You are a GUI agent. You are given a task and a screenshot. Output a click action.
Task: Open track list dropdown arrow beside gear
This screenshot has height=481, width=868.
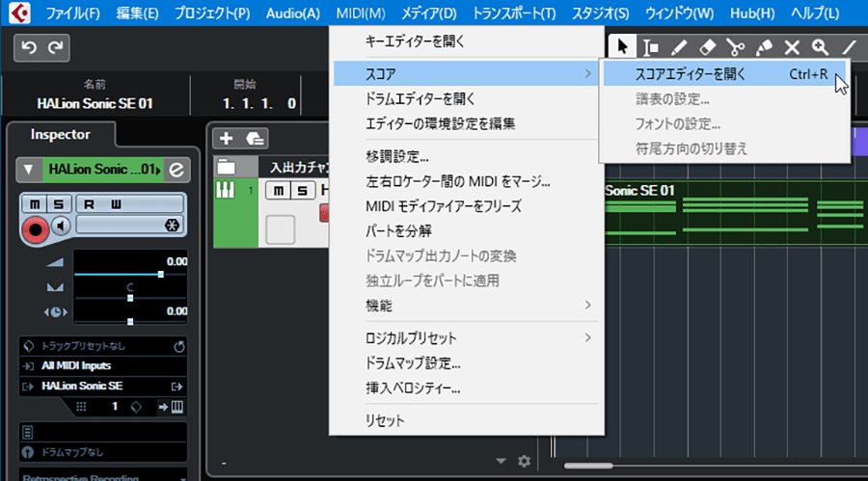[x=501, y=461]
